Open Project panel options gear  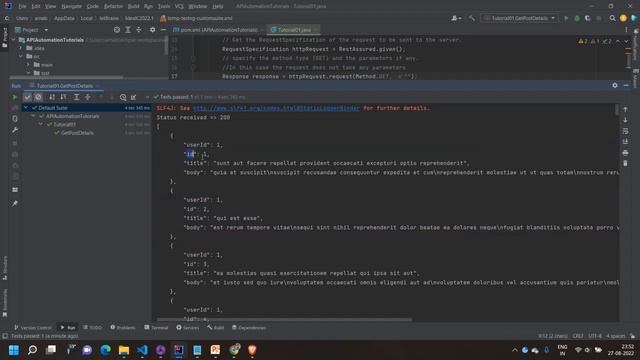pos(152,30)
